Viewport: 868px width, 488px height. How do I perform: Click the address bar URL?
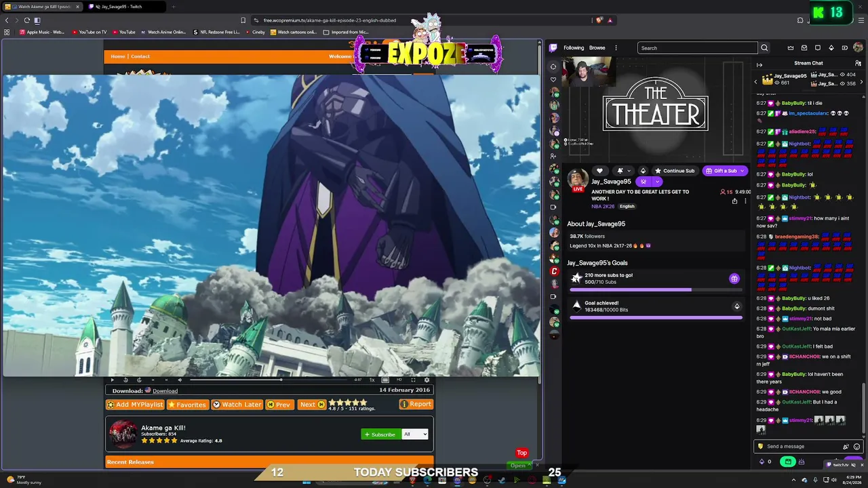pos(330,20)
